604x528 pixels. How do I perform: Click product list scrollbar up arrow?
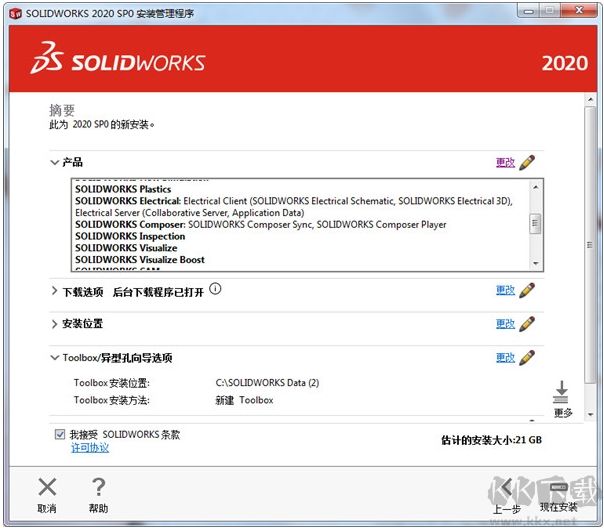pyautogui.click(x=535, y=187)
